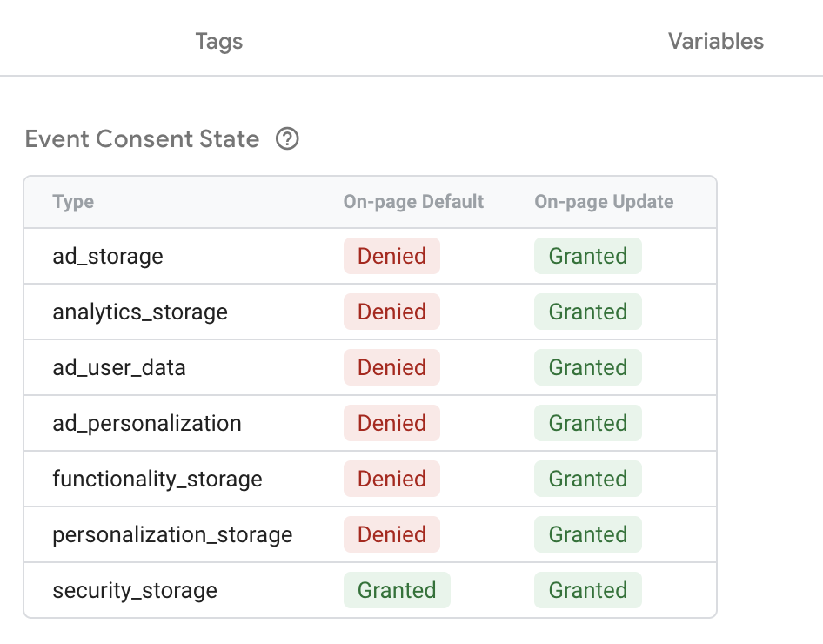
Task: Click the On-page Update column header
Action: tap(603, 201)
